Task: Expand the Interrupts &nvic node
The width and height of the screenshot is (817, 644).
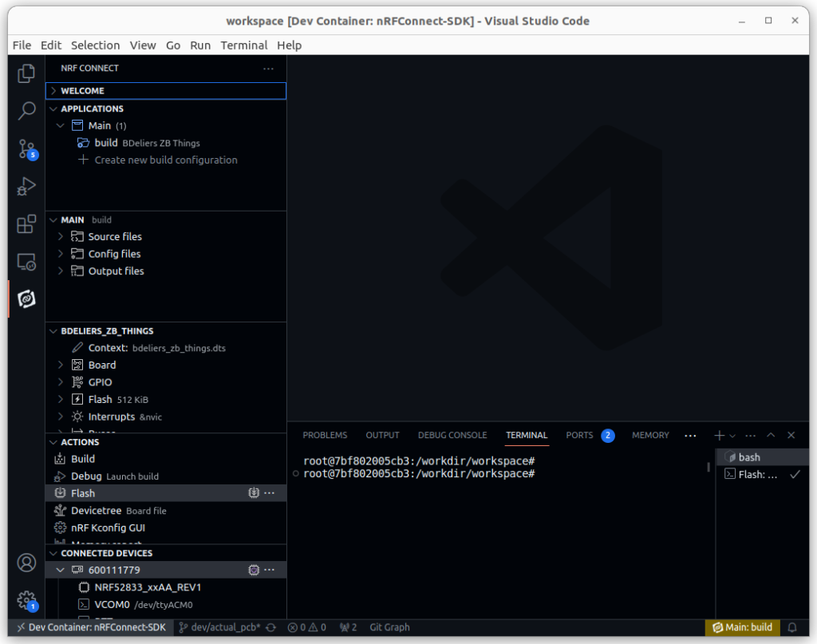Action: [x=61, y=417]
